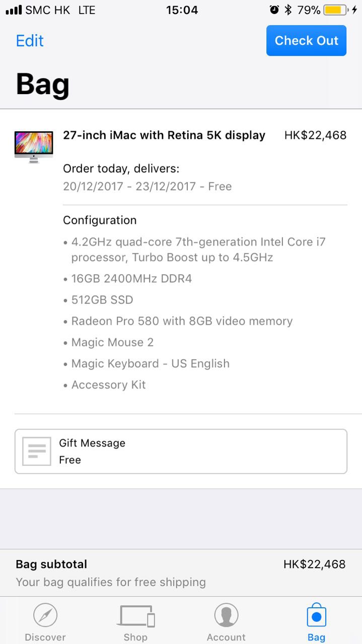
Task: Tap the cellular signal bars indicator
Action: (x=14, y=10)
